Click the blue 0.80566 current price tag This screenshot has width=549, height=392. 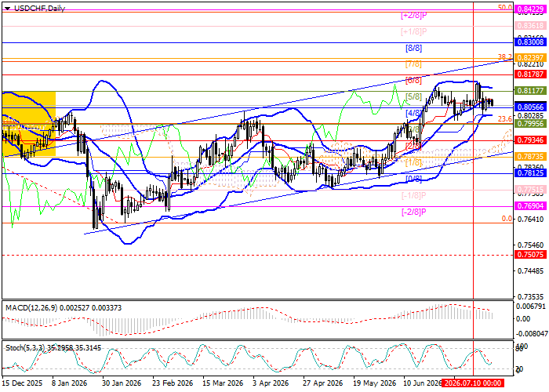[530, 107]
